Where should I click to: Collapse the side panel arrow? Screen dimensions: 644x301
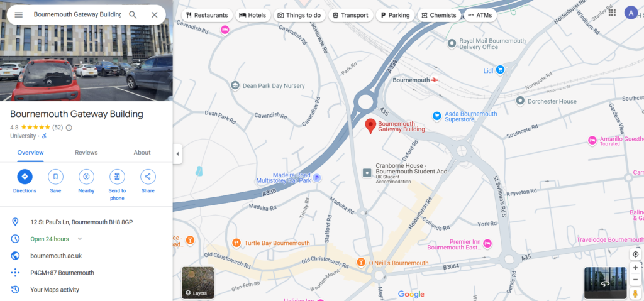177,154
